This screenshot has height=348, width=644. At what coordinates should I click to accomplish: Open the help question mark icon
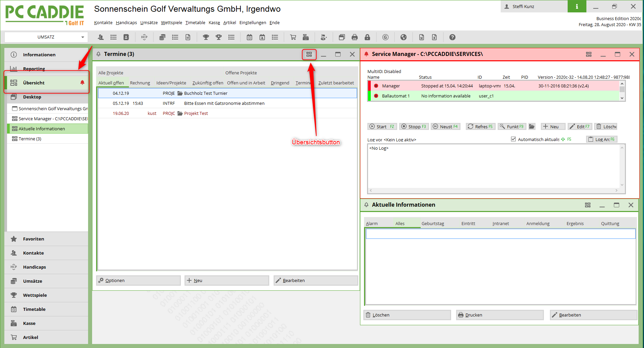[452, 37]
